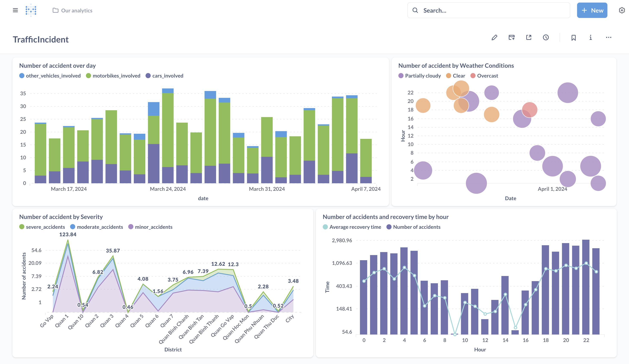Click the 123.84 peak label at Quan 1
This screenshot has height=364, width=629.
tap(68, 235)
